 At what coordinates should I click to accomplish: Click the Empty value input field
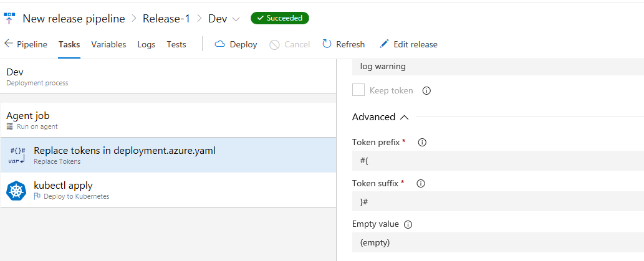[x=497, y=242]
